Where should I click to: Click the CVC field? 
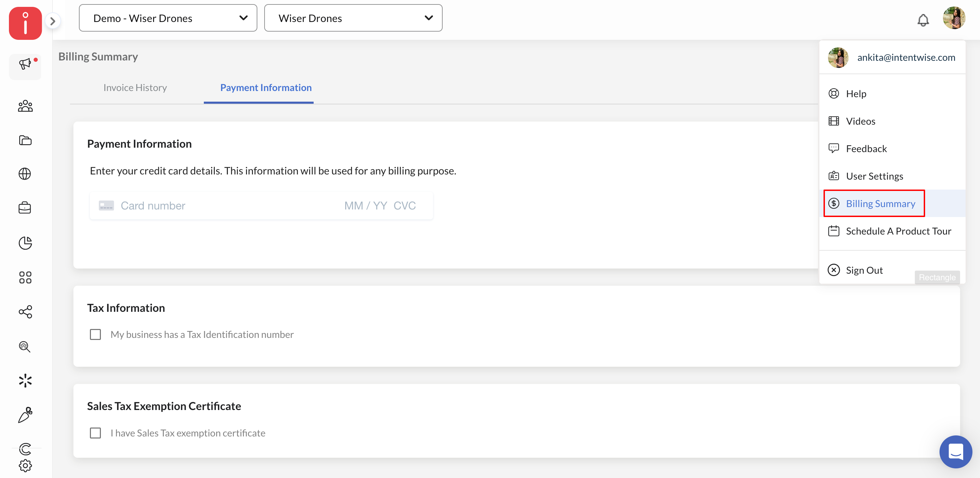(x=405, y=205)
